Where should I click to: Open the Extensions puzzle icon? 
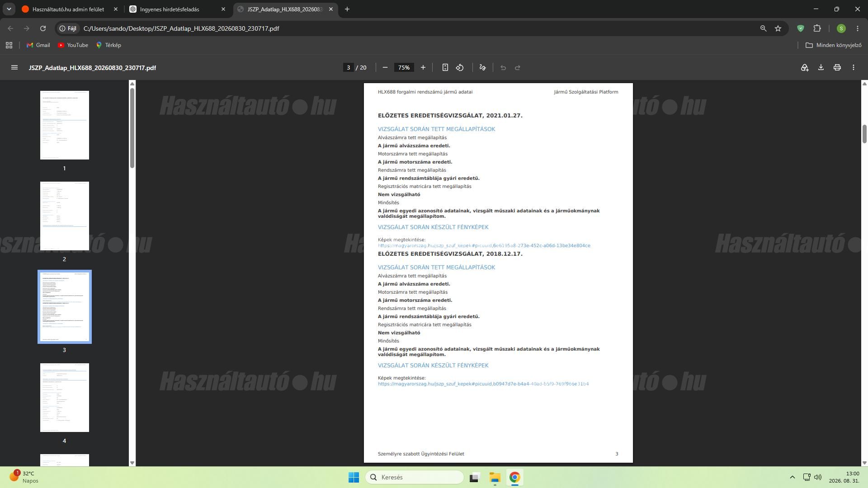point(817,28)
